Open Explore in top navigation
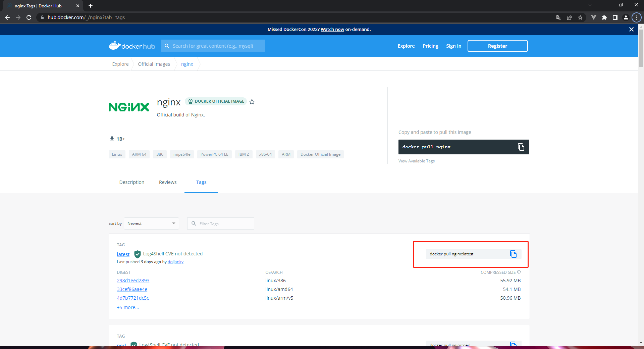The width and height of the screenshot is (644, 349). 406,46
